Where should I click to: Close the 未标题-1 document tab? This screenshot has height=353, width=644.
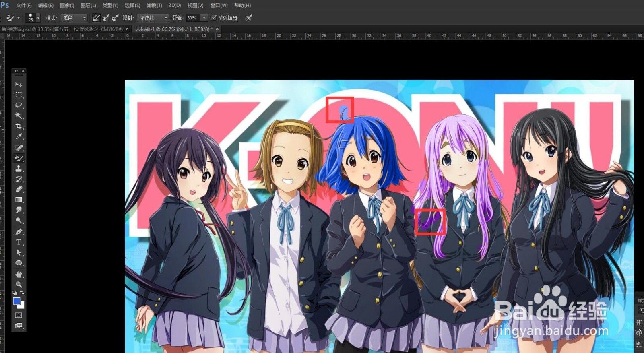(217, 29)
